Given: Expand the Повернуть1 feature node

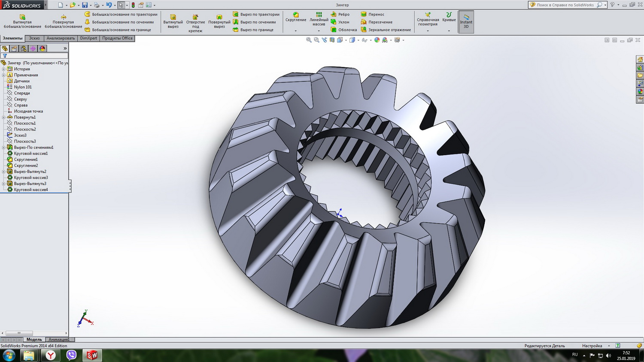Looking at the screenshot, I should click(x=3, y=117).
